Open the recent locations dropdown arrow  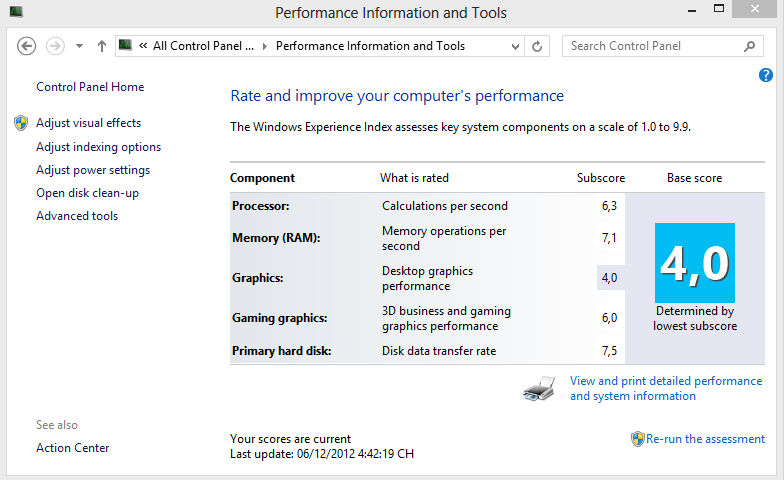click(79, 46)
